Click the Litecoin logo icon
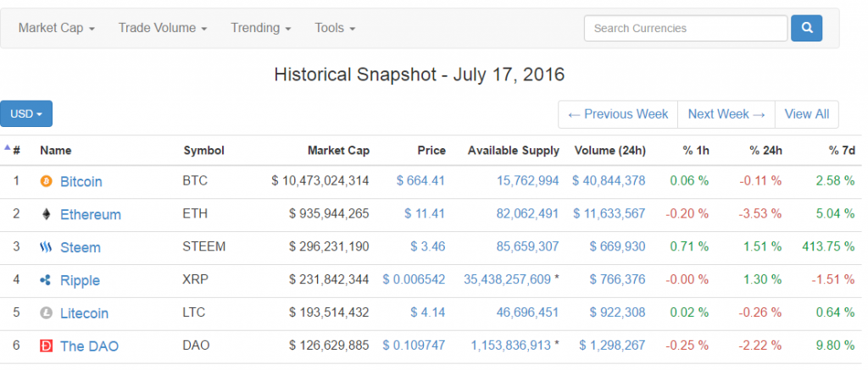The width and height of the screenshot is (868, 370). (x=46, y=313)
